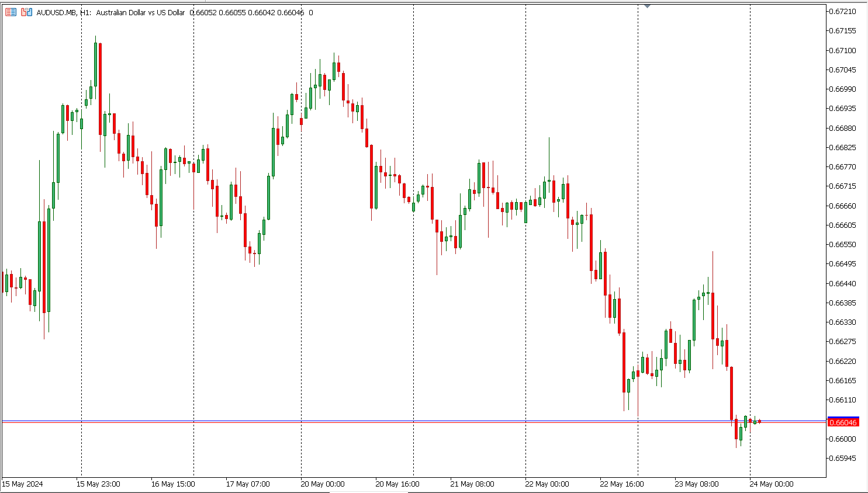Click the 0.66110 price scale label
Image resolution: width=868 pixels, height=493 pixels.
843,400
